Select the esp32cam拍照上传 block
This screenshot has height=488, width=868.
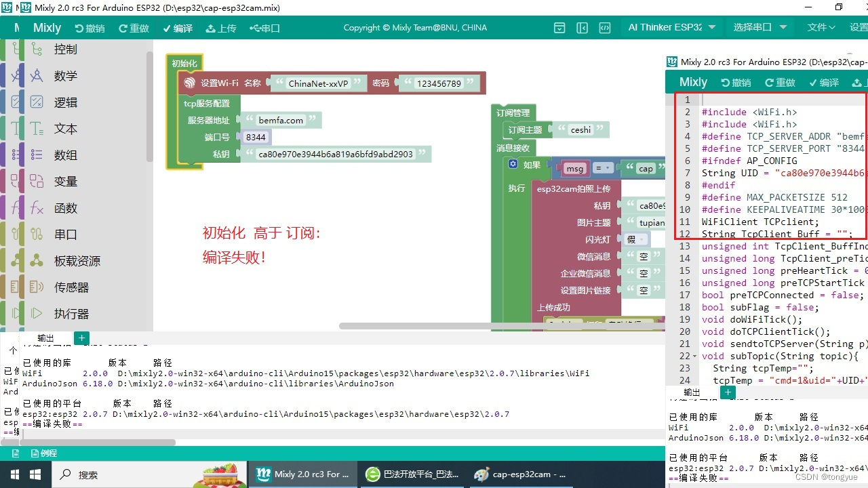coord(574,189)
